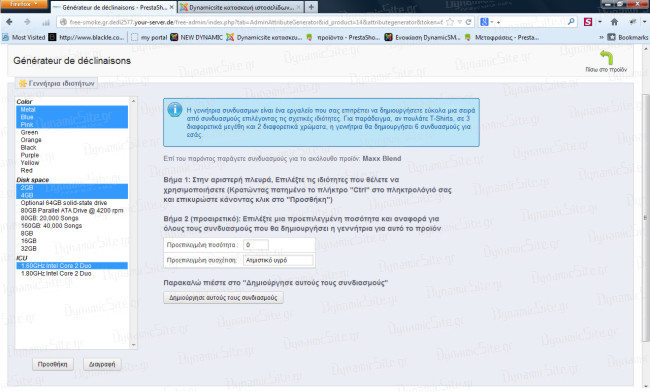
Task: Select 1.80GHz Intel Core 2 Duo
Action: pos(72,273)
